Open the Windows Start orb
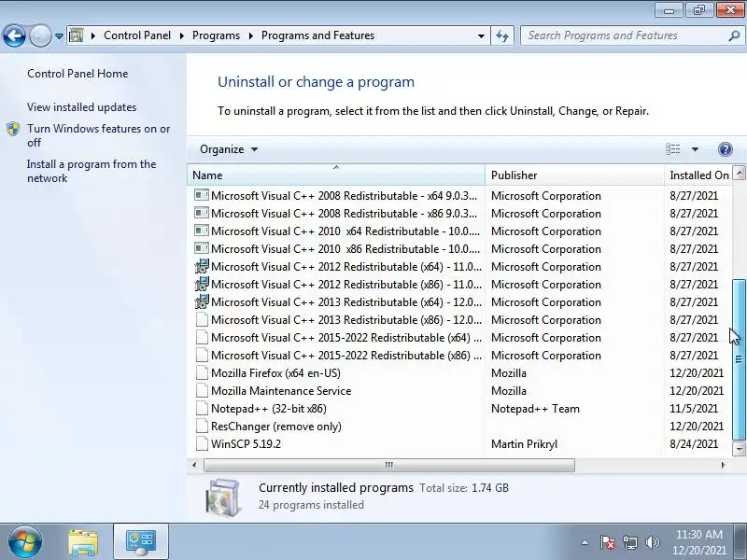The width and height of the screenshot is (747, 560). point(25,542)
